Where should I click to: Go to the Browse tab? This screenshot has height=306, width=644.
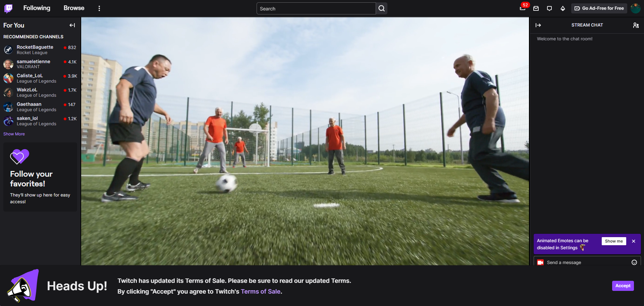[74, 8]
